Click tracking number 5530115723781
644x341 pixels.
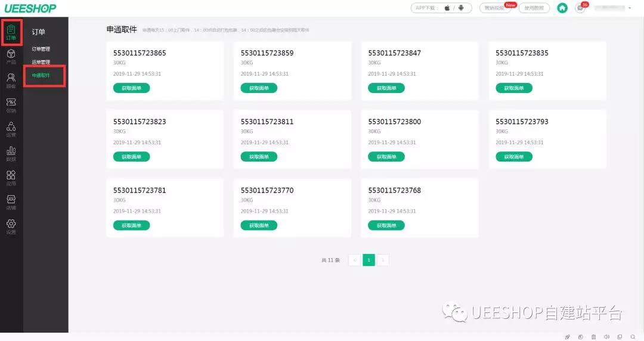tap(140, 190)
